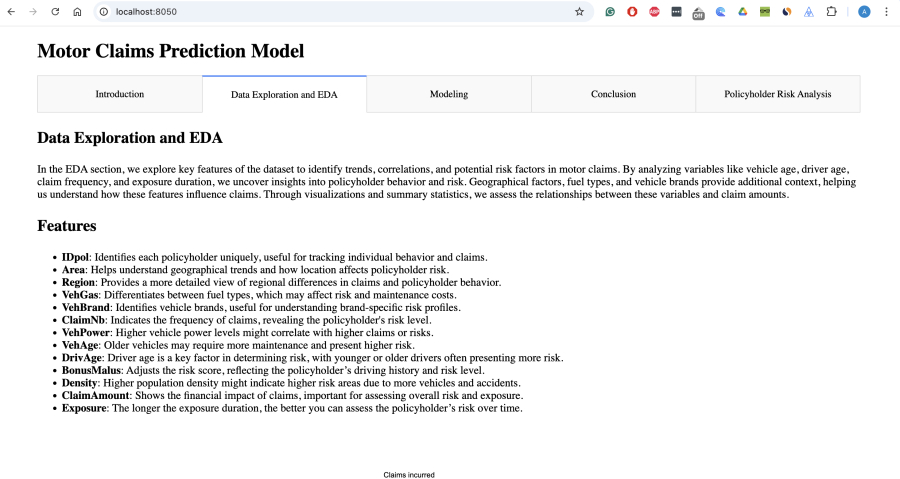Click the Motor Claims Prediction Model heading

171,51
